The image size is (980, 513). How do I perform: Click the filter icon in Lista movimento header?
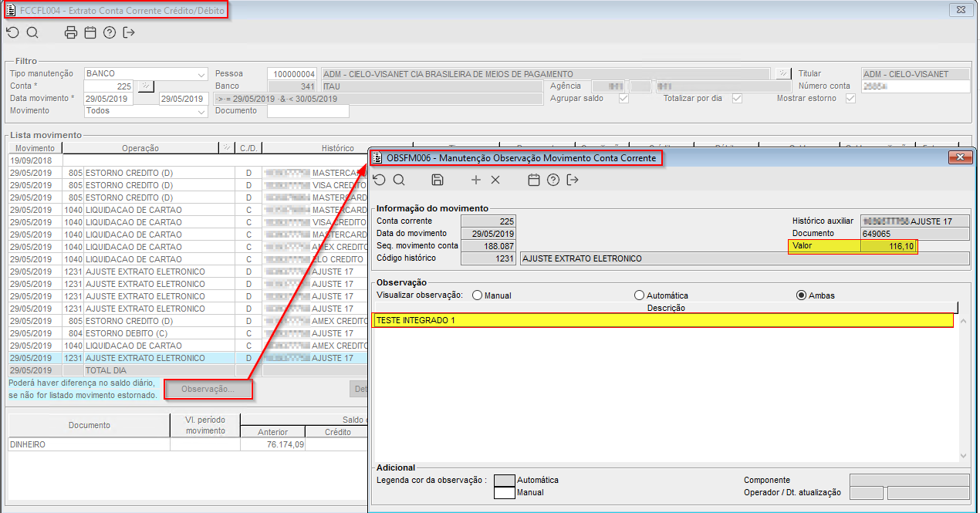(x=227, y=147)
